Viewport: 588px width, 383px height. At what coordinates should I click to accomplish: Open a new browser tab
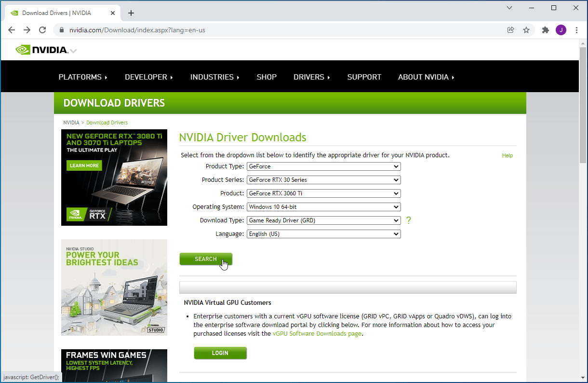pos(131,13)
